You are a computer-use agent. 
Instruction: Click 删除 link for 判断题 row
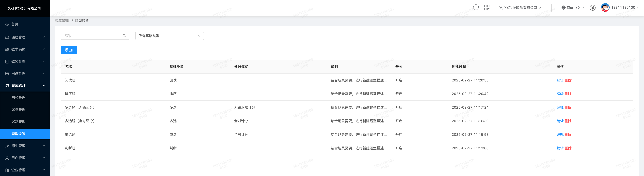click(x=568, y=148)
